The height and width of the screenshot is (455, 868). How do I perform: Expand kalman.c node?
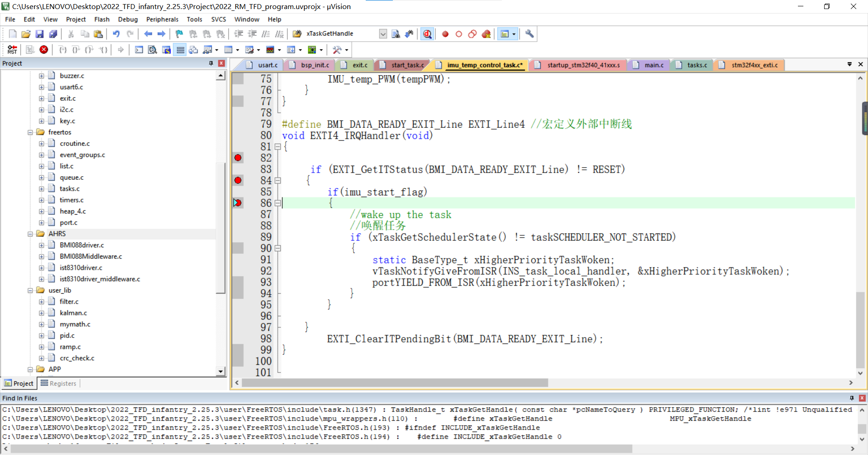point(42,313)
